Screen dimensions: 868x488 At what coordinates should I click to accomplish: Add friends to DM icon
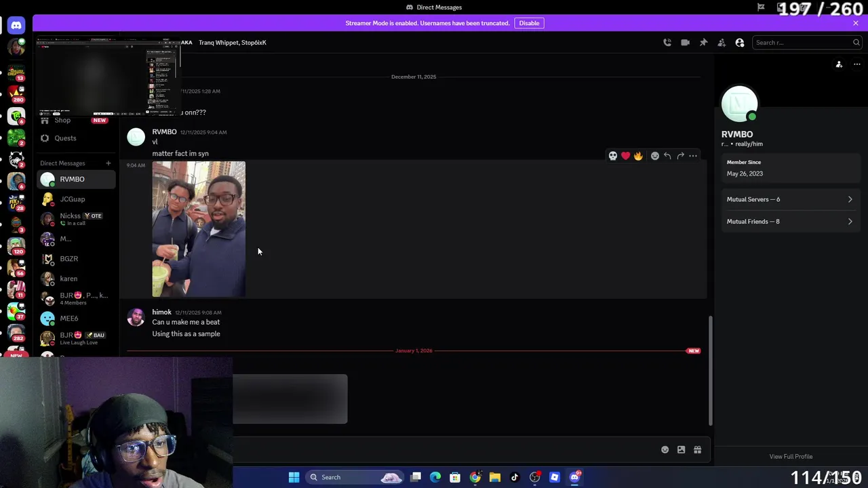[x=722, y=43]
